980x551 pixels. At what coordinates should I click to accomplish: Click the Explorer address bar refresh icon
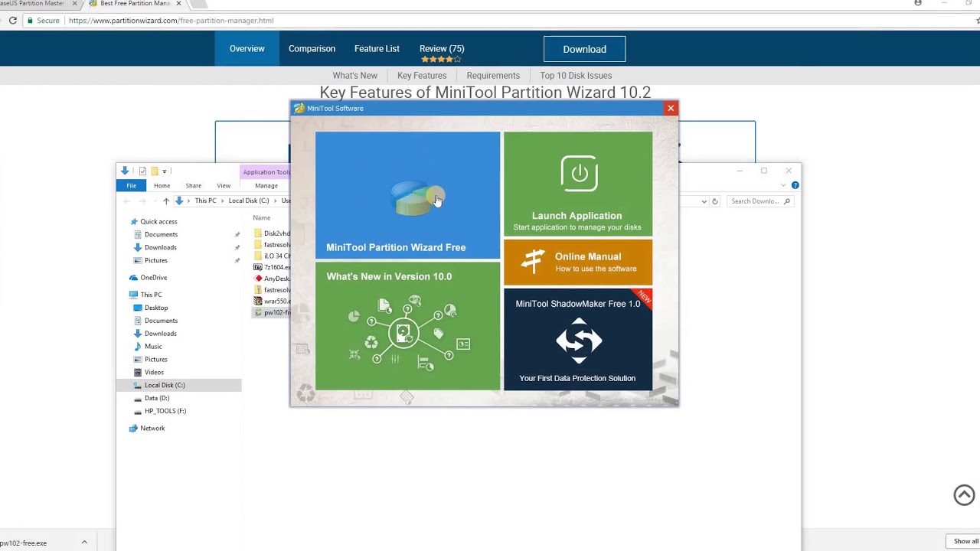714,201
